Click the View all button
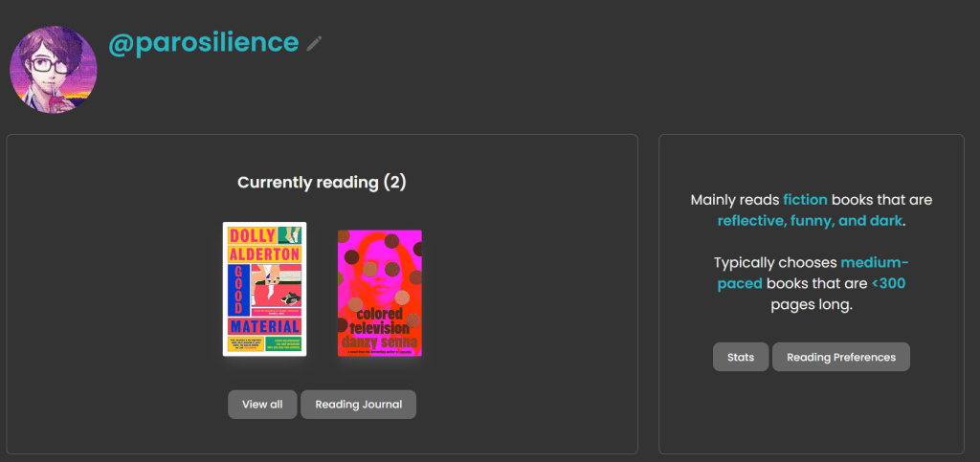This screenshot has height=462, width=980. [x=262, y=405]
